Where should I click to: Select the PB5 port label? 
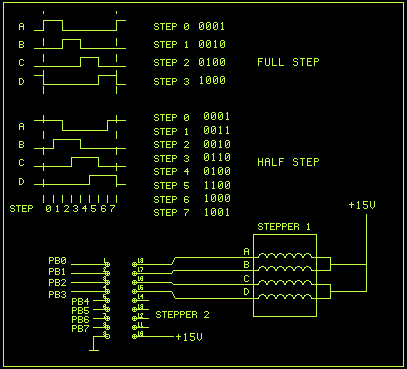click(80, 311)
